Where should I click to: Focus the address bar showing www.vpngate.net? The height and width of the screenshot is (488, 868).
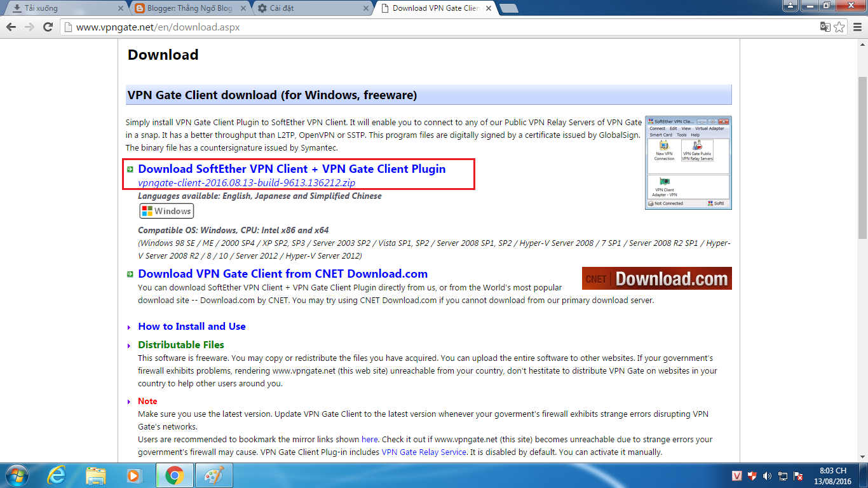click(x=438, y=27)
